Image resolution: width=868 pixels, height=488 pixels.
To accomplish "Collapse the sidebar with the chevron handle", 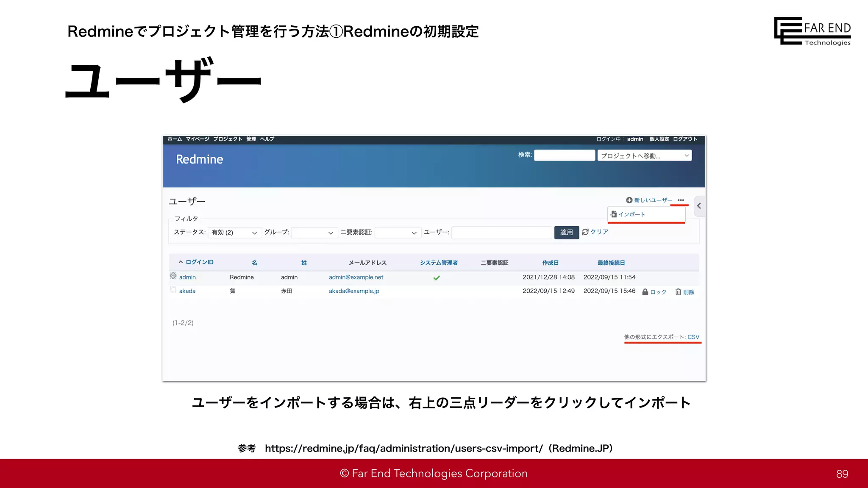I will click(x=699, y=206).
